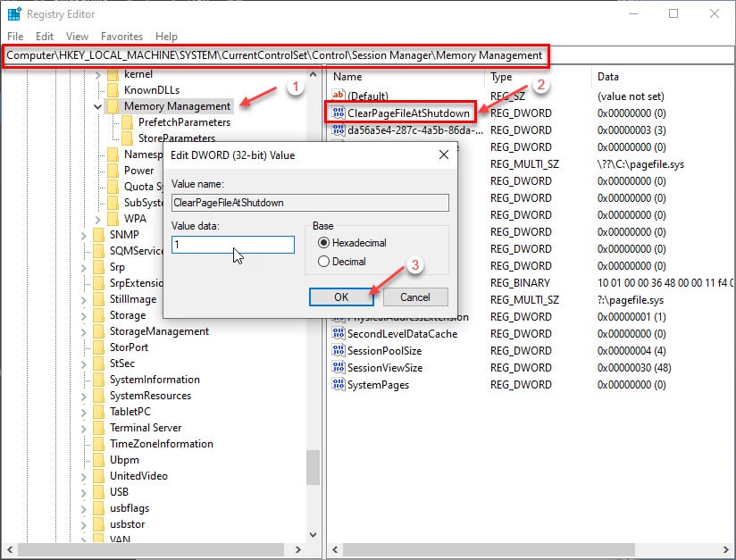Click the StillImage folder icon
736x560 pixels.
98,299
